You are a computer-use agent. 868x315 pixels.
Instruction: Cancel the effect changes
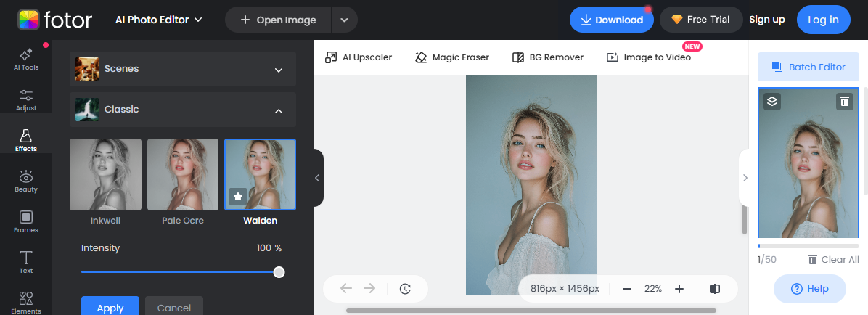click(x=174, y=306)
